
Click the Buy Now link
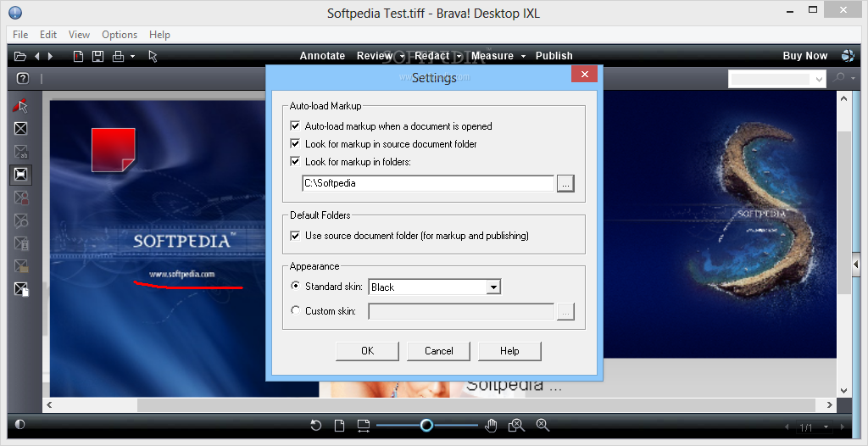point(805,56)
